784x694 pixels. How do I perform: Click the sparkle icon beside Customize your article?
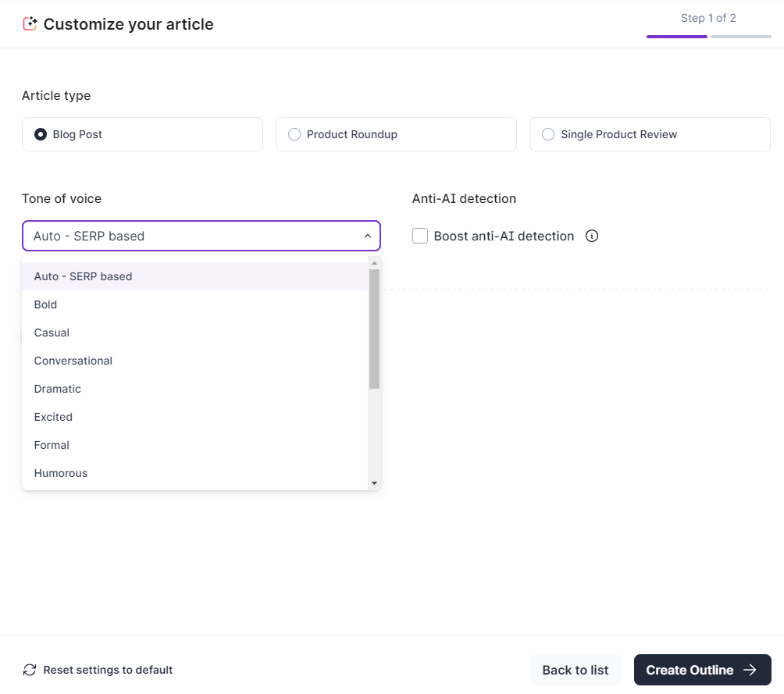pyautogui.click(x=30, y=24)
